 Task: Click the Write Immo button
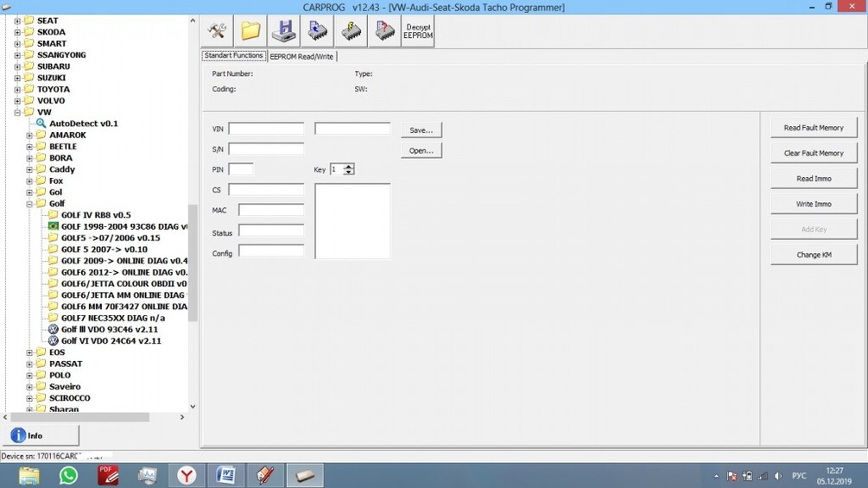pos(814,204)
